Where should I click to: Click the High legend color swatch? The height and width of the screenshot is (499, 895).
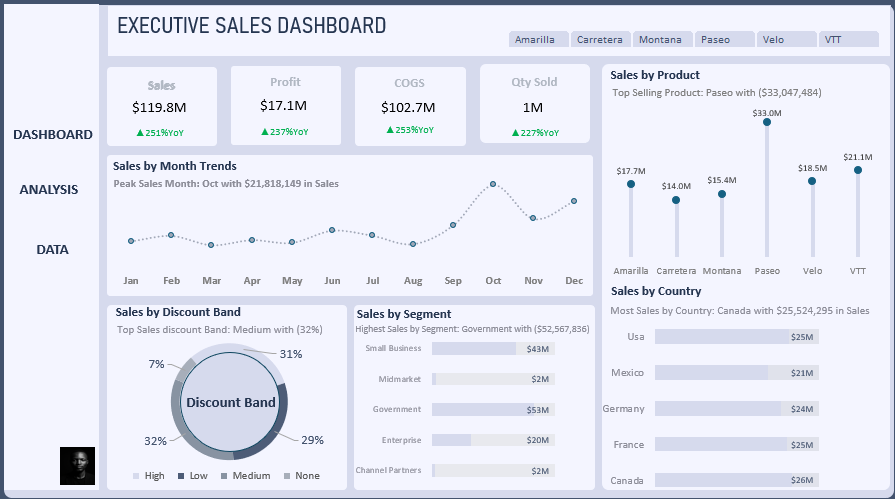(136, 476)
